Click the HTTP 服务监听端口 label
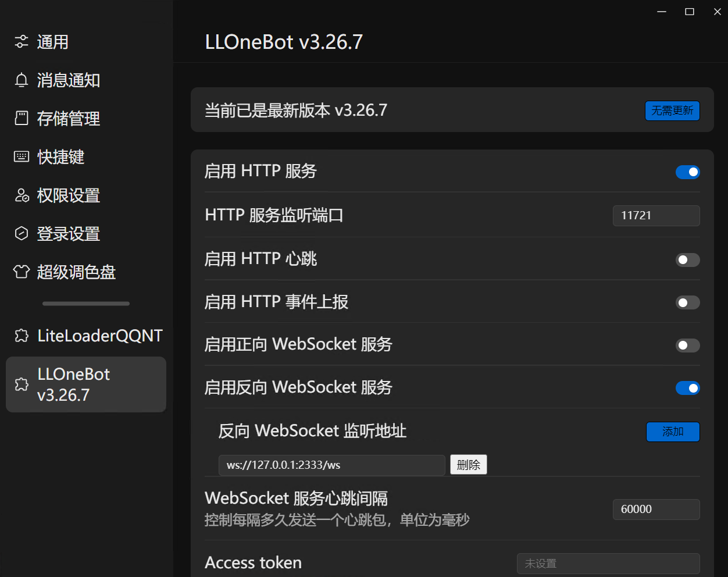 tap(274, 215)
